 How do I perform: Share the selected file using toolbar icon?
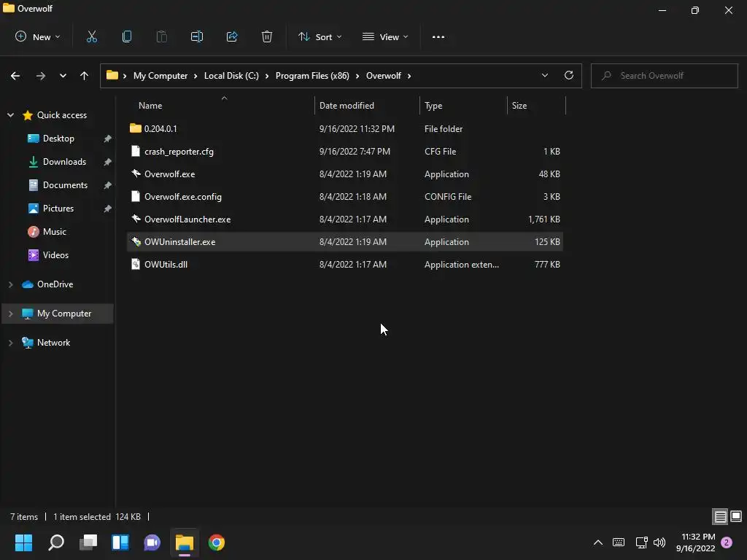[232, 36]
